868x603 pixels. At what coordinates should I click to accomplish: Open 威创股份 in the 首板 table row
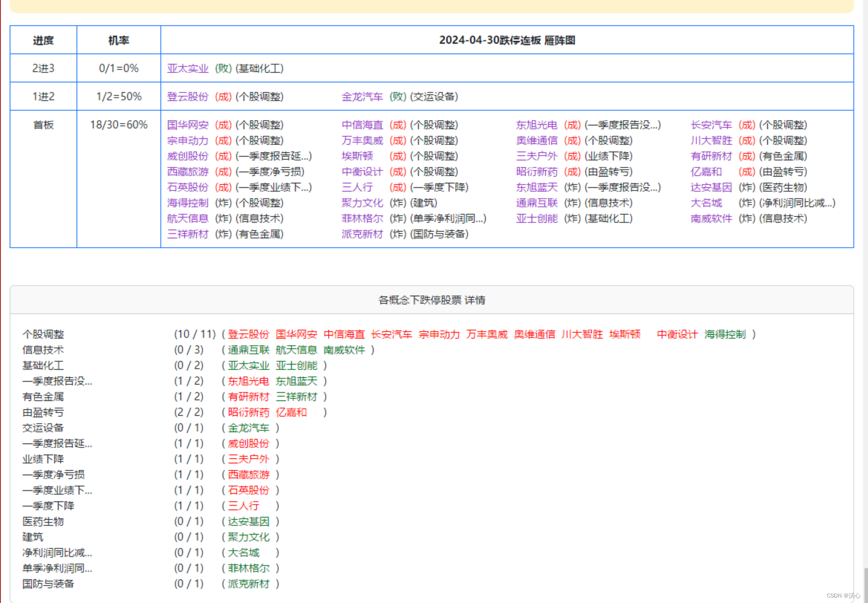188,156
